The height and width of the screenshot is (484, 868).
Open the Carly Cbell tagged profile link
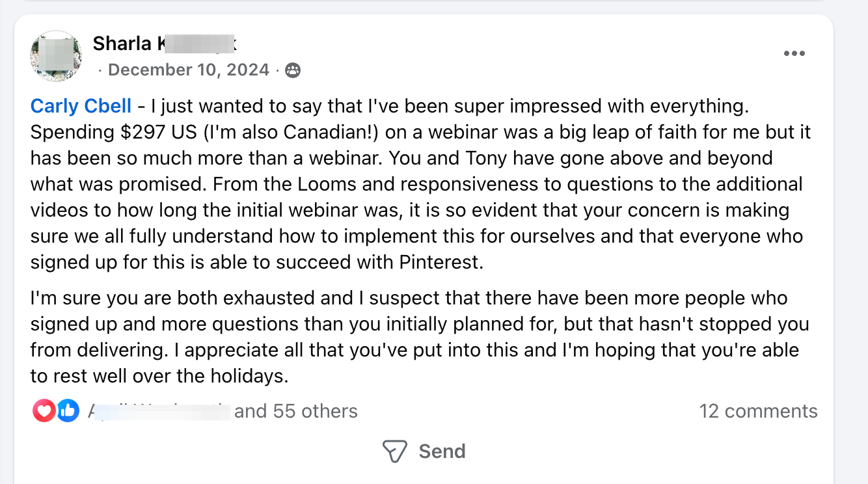click(81, 106)
